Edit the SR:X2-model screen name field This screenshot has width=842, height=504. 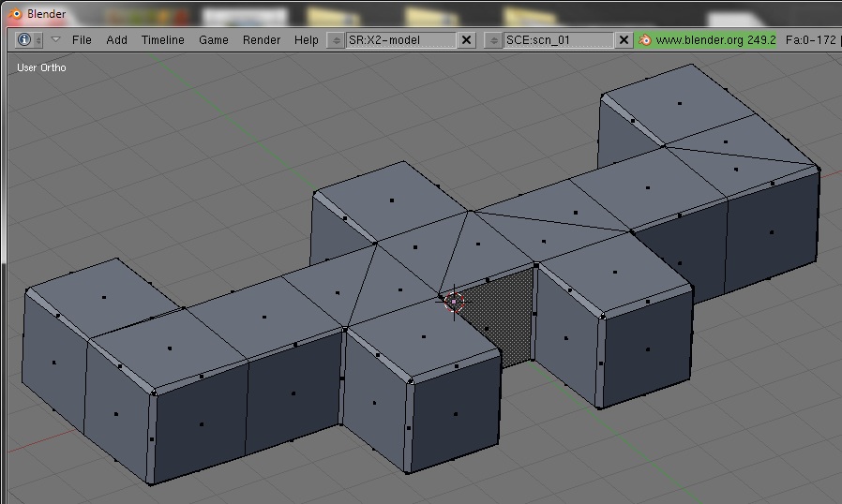(x=400, y=40)
